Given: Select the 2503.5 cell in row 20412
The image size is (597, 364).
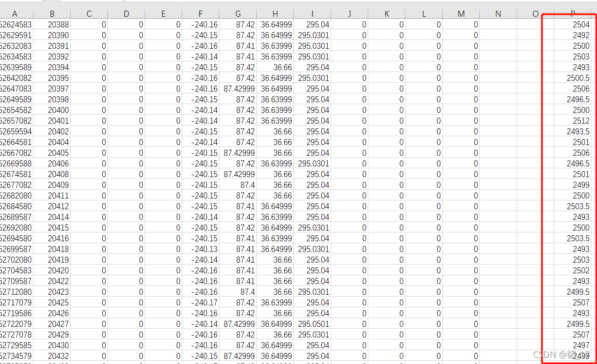Looking at the screenshot, I should (572, 206).
